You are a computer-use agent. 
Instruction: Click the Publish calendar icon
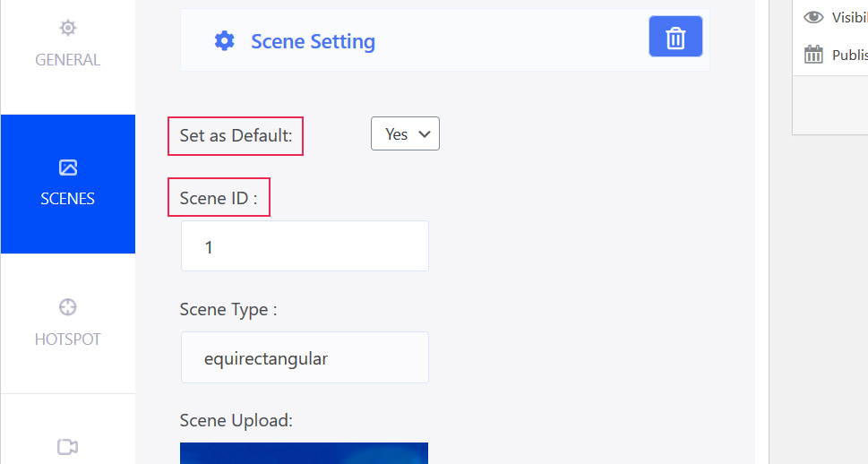point(813,55)
